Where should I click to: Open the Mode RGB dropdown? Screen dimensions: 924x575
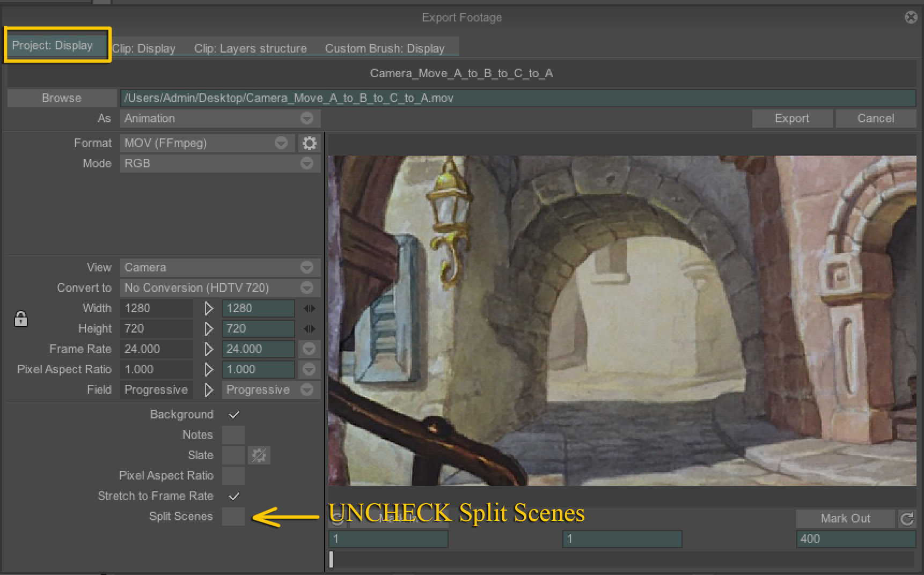coord(220,164)
